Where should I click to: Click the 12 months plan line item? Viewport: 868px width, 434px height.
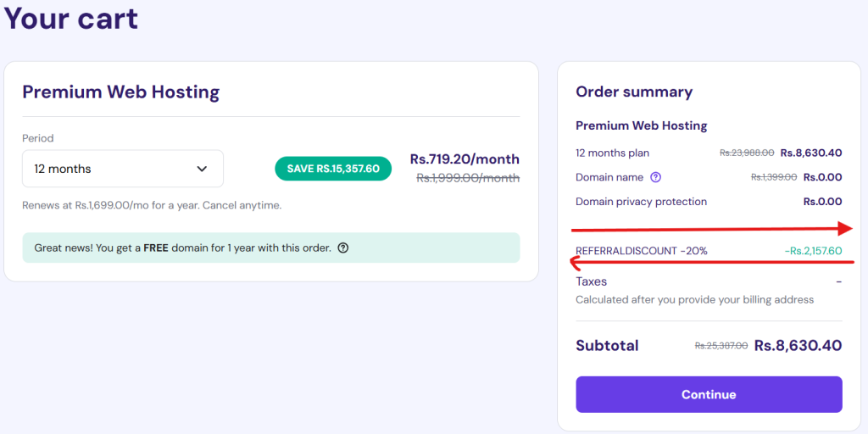[x=612, y=153]
